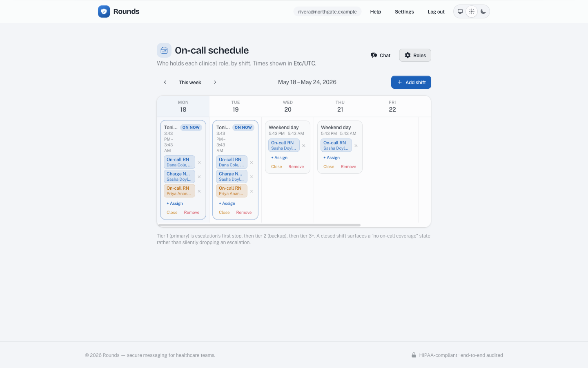This screenshot has width=588, height=368.
Task: Select Monday's Charge Nurse Sasha Doyle chip
Action: coord(179,177)
